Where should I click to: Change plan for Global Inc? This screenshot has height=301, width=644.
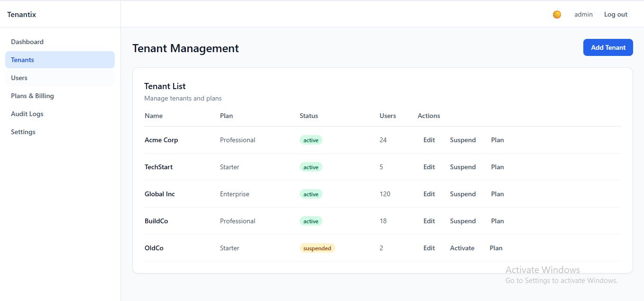coord(497,194)
